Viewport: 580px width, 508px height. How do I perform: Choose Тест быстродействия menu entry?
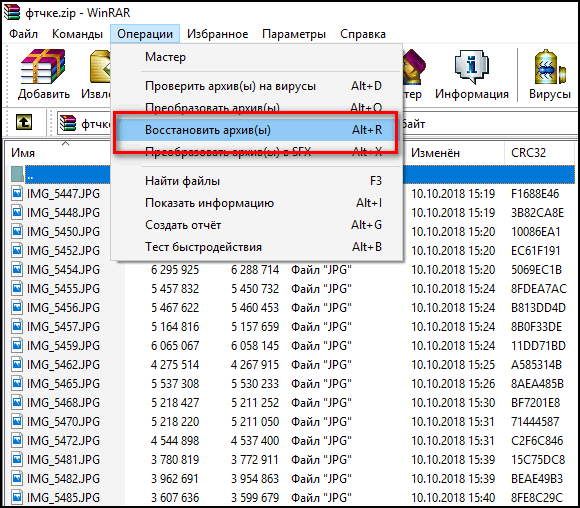(257, 247)
